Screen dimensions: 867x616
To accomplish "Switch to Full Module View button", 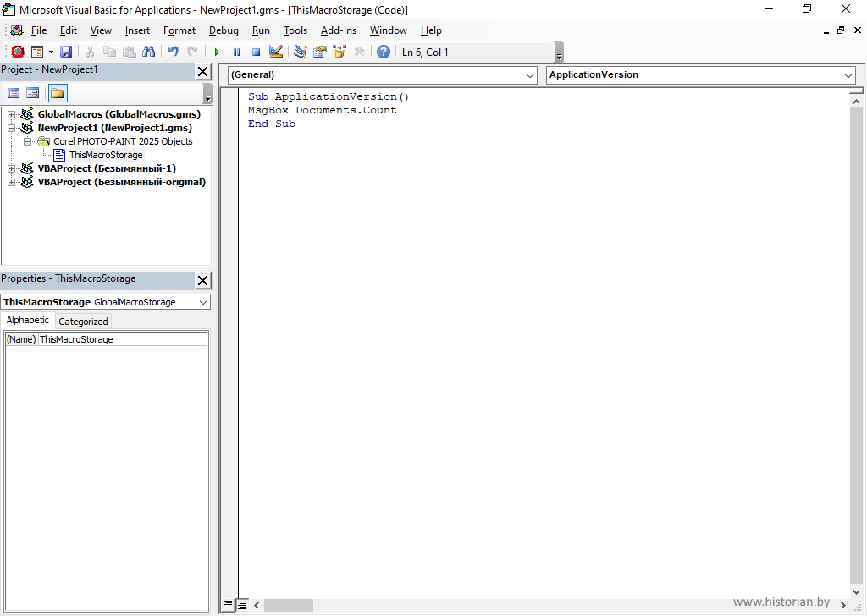I will click(242, 605).
